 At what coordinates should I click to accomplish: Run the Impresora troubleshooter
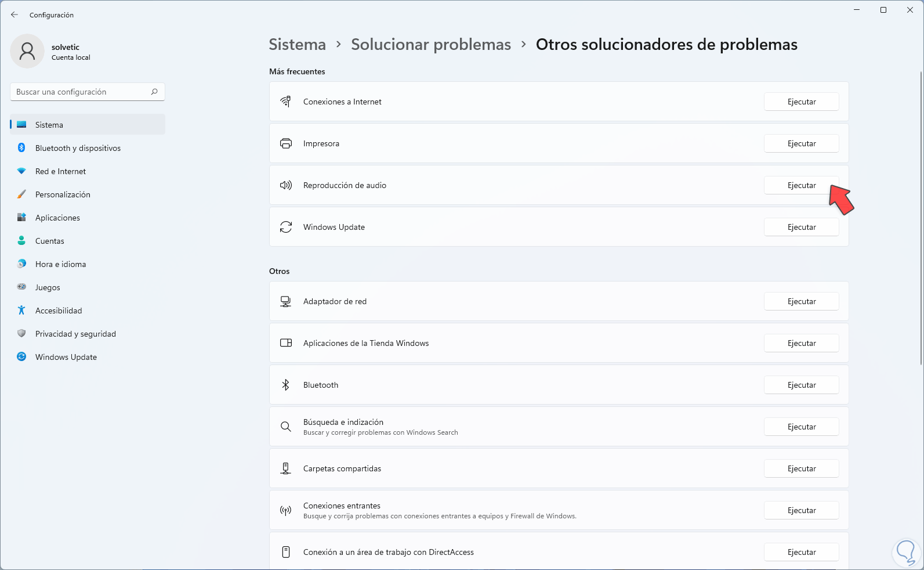tap(801, 143)
